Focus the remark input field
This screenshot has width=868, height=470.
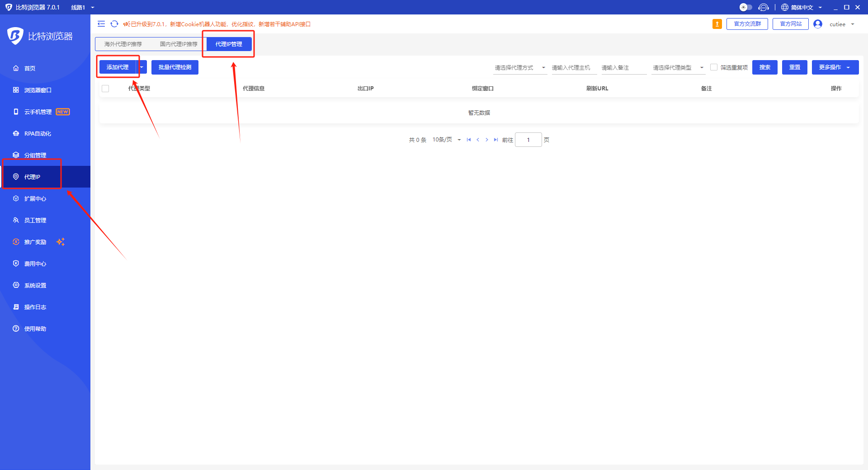click(624, 67)
